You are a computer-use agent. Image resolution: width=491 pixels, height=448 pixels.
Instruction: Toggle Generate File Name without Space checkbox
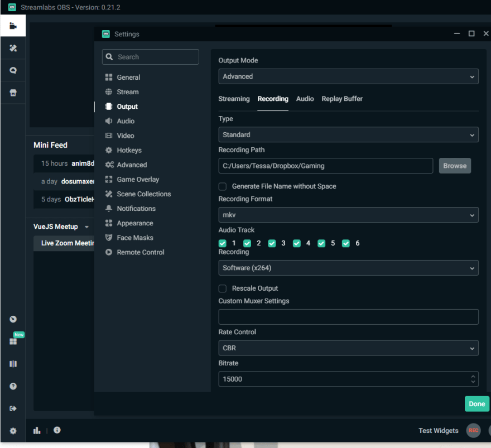click(x=222, y=186)
